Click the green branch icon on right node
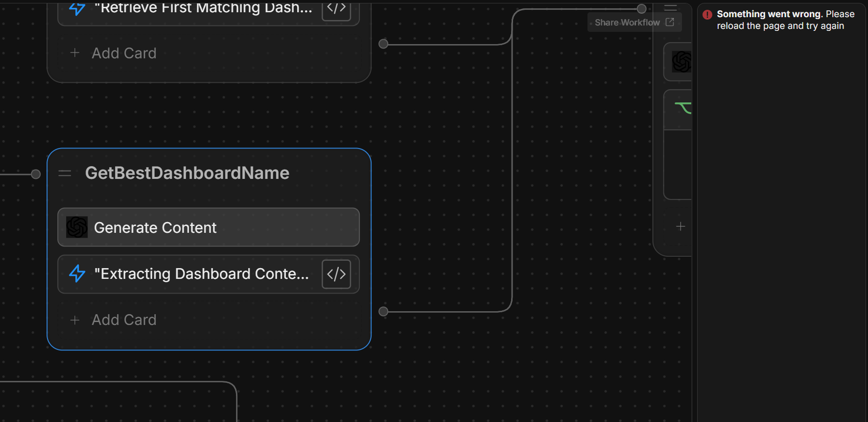 coord(683,107)
